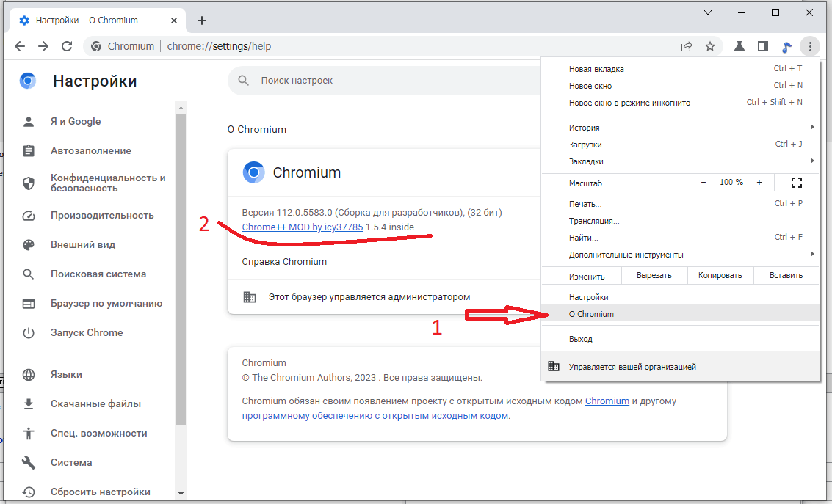Close the Настройки – О Chromium tab

pyautogui.click(x=174, y=21)
